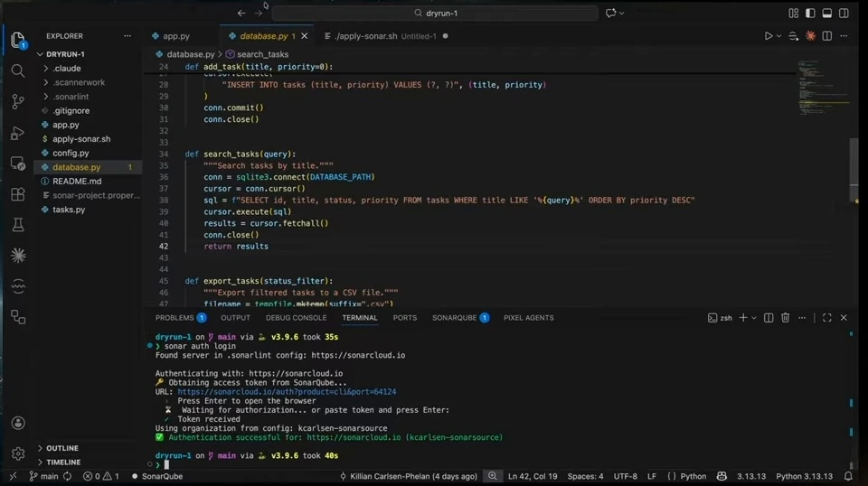Open notifications bell in status bar

coord(848,476)
